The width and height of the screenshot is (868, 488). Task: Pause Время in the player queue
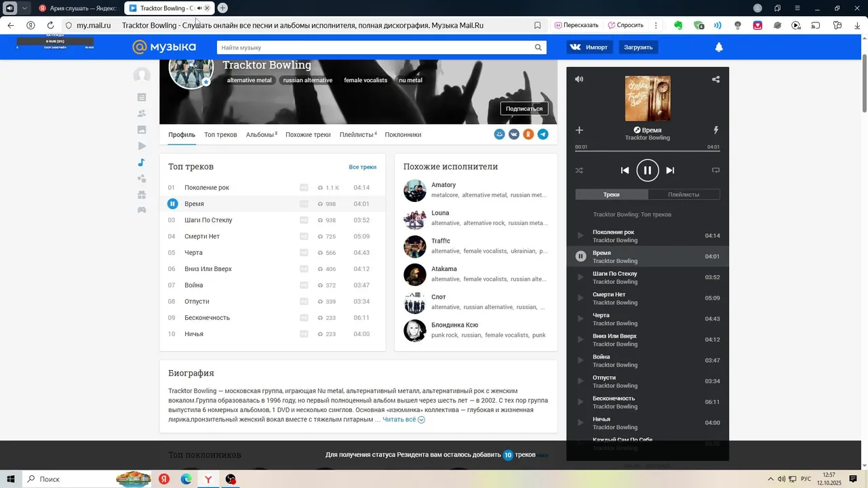coord(580,256)
